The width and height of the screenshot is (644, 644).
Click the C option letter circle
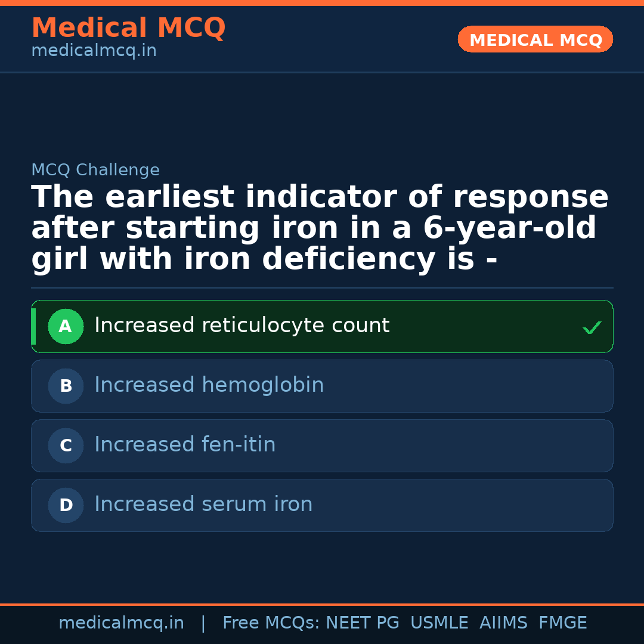tap(66, 446)
